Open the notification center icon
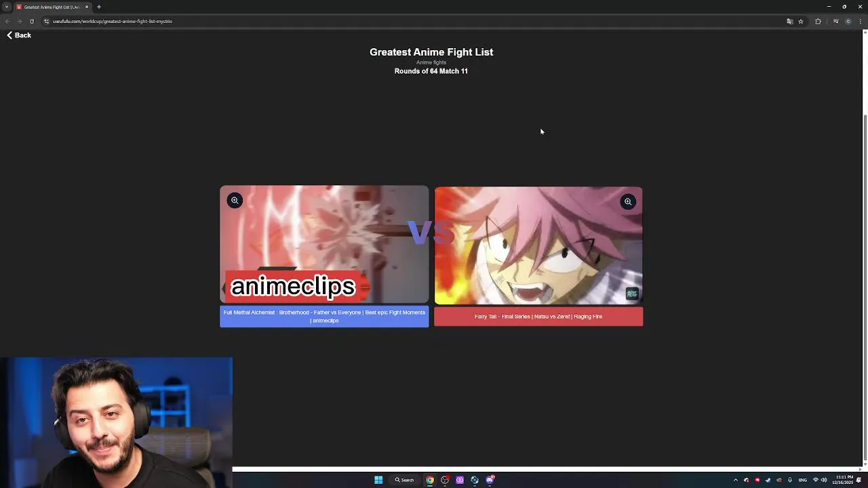This screenshot has width=868, height=488. point(859,480)
